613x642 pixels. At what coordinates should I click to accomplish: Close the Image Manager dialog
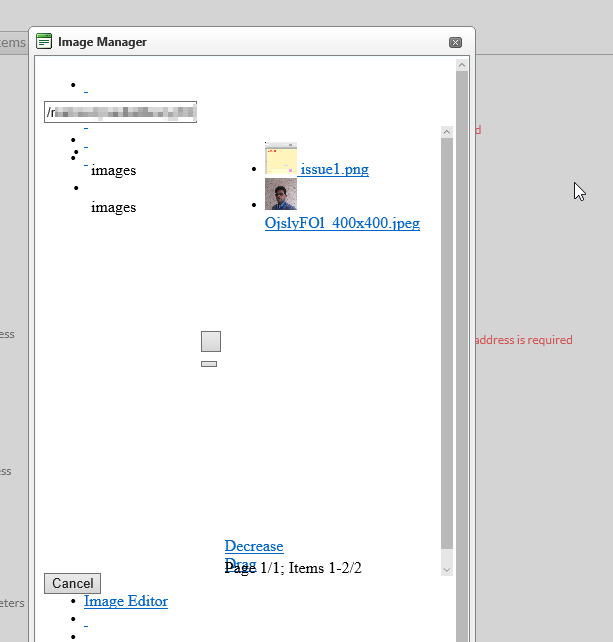[x=455, y=43]
